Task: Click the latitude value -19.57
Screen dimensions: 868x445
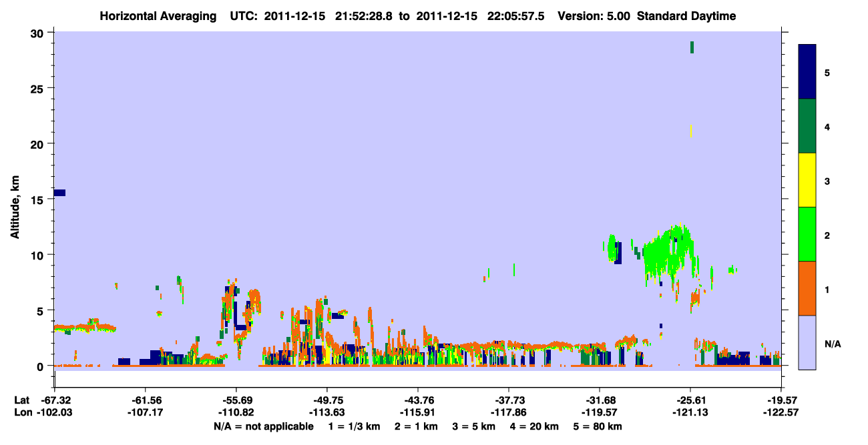Action: click(x=781, y=400)
